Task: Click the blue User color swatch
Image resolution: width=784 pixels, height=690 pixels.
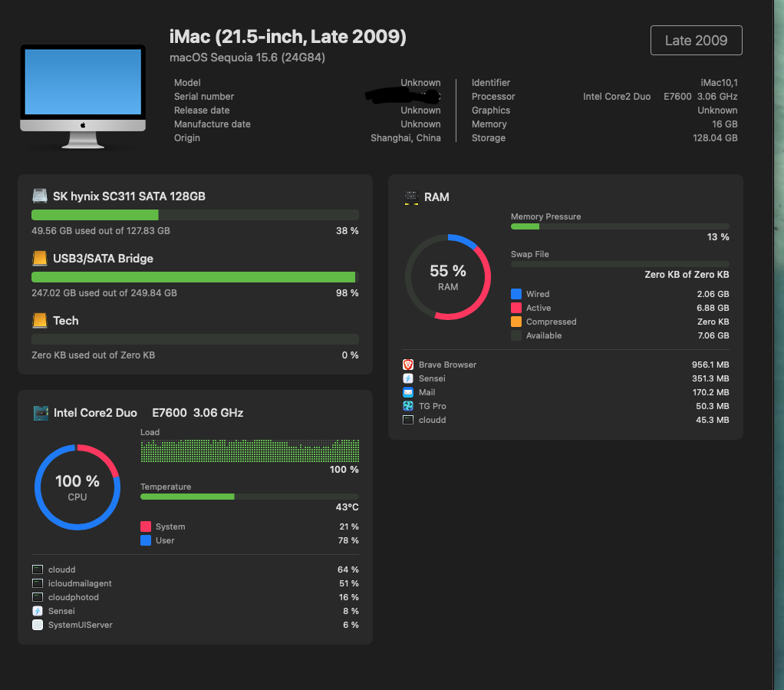Action: 146,540
